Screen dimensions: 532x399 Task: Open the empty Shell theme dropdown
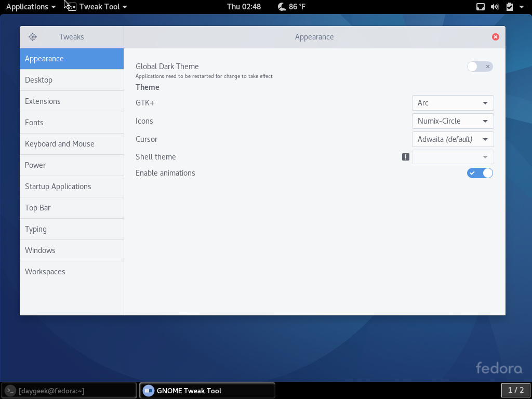pyautogui.click(x=453, y=157)
